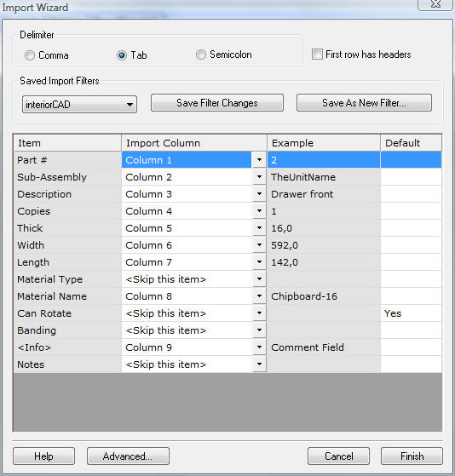The height and width of the screenshot is (476, 455).
Task: Select the Sub-Assembly row label
Action: click(x=67, y=176)
